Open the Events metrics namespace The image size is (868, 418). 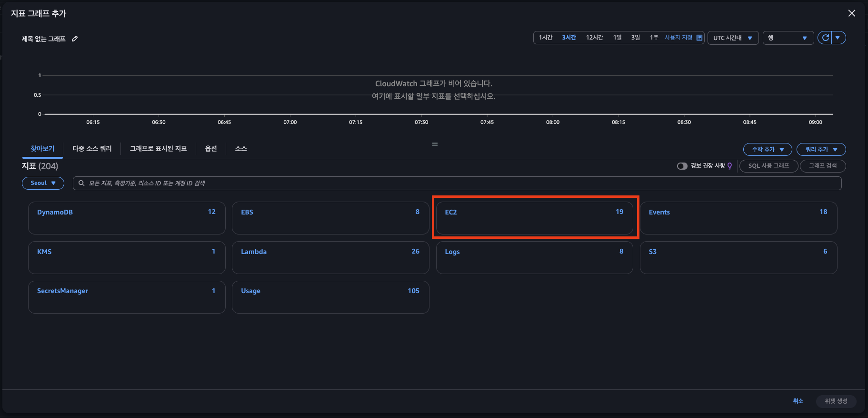(738, 218)
